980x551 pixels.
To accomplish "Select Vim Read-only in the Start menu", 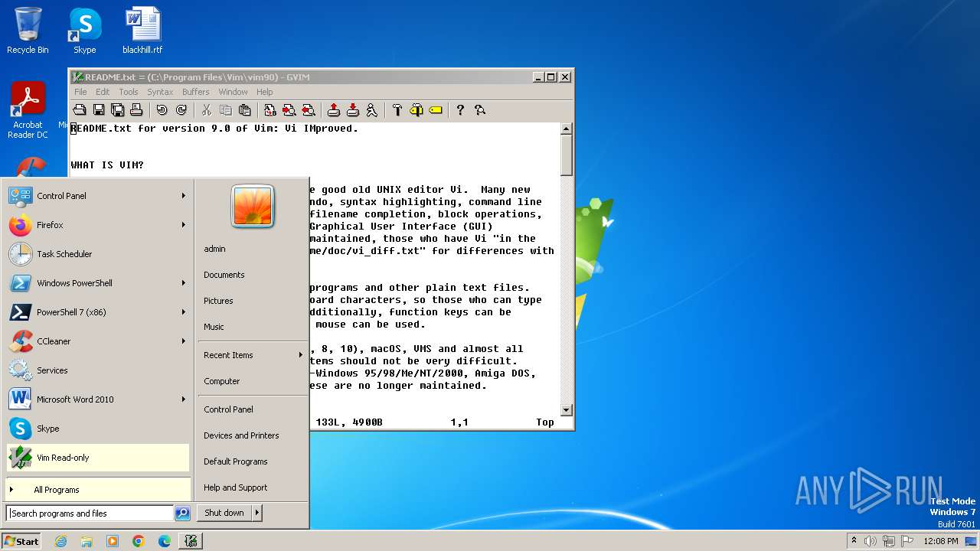I will tap(98, 458).
